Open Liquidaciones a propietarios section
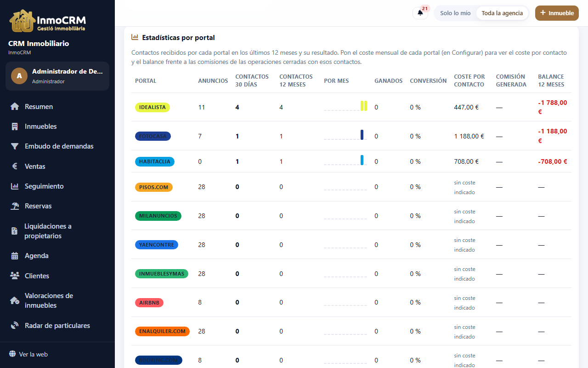 pyautogui.click(x=57, y=231)
